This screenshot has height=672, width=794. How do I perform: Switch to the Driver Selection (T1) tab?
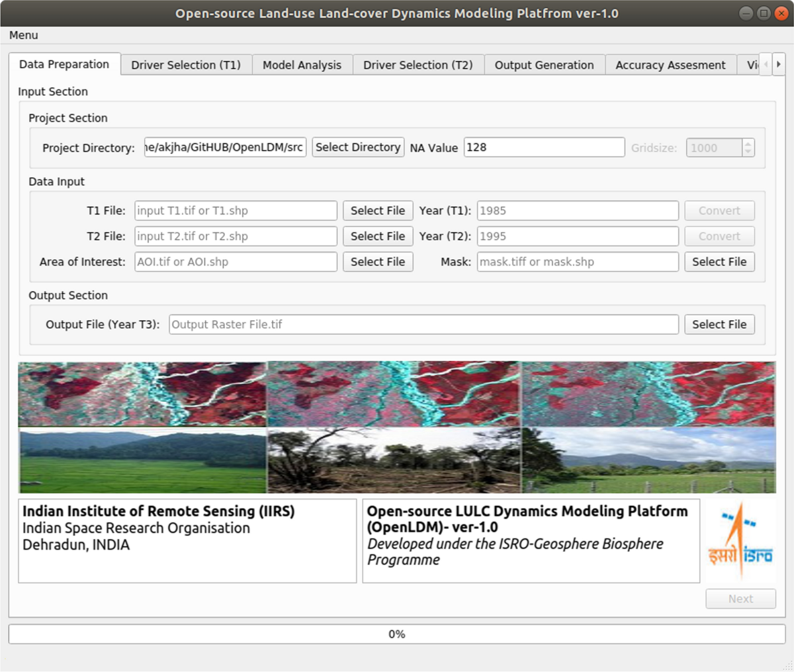tap(186, 65)
